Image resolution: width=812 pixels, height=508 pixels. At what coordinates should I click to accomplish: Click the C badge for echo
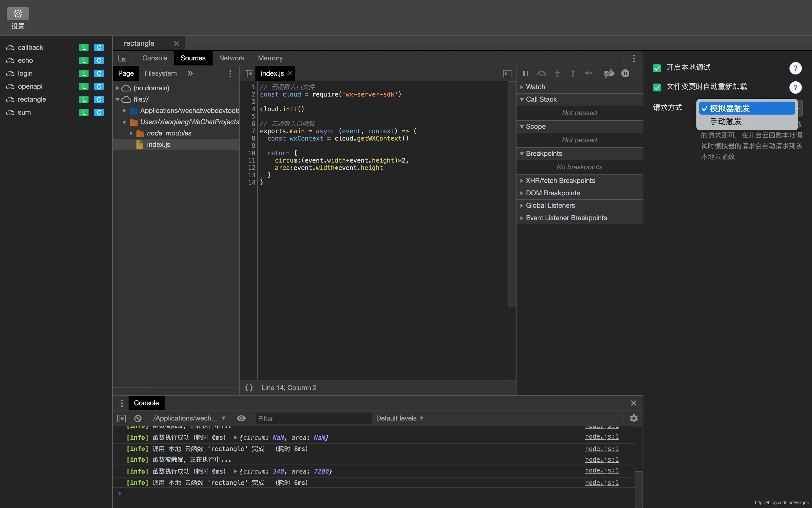(x=99, y=60)
